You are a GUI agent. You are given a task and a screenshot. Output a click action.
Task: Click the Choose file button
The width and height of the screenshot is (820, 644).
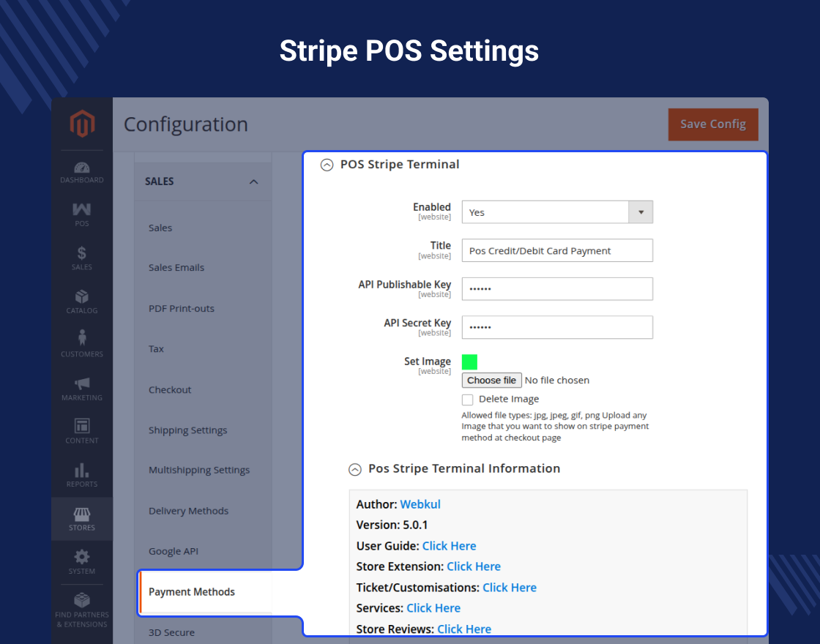coord(491,380)
